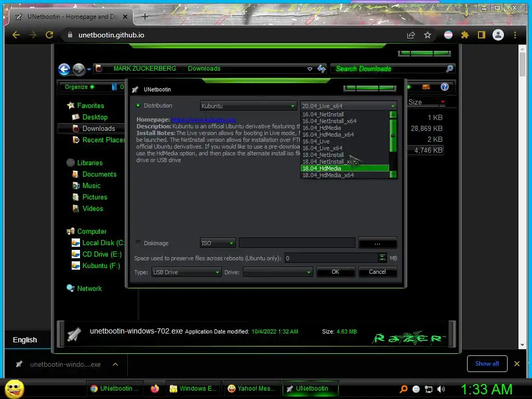532x399 pixels.
Task: Reload the Chrome page
Action: (49, 35)
